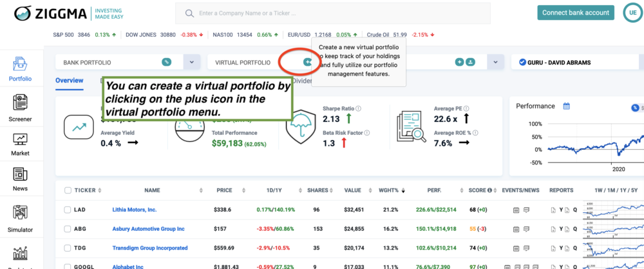Click the DOW JONES index quote
This screenshot has width=644, height=269.
coord(164,35)
